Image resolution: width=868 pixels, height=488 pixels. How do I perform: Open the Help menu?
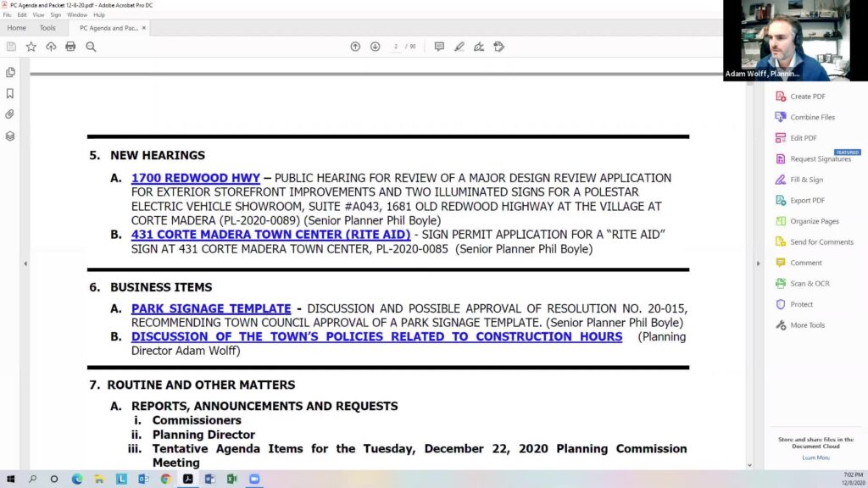coord(98,15)
